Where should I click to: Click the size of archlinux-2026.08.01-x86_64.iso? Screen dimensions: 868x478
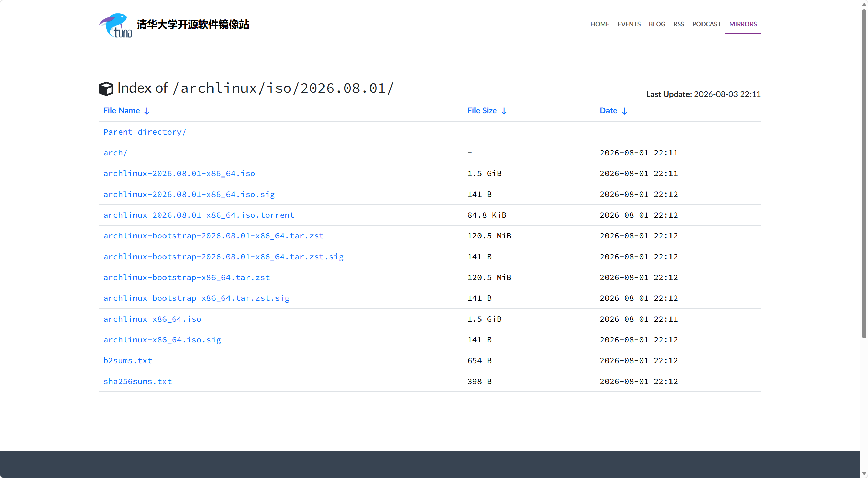pos(484,173)
